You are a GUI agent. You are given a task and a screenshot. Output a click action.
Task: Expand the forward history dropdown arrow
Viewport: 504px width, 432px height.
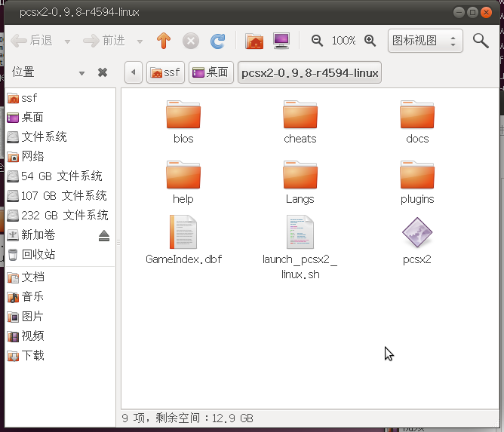140,41
